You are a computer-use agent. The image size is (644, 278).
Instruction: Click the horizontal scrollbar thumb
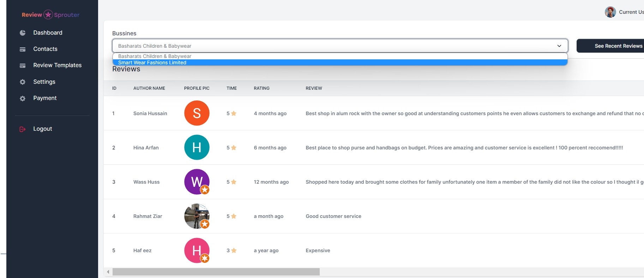[x=216, y=272]
